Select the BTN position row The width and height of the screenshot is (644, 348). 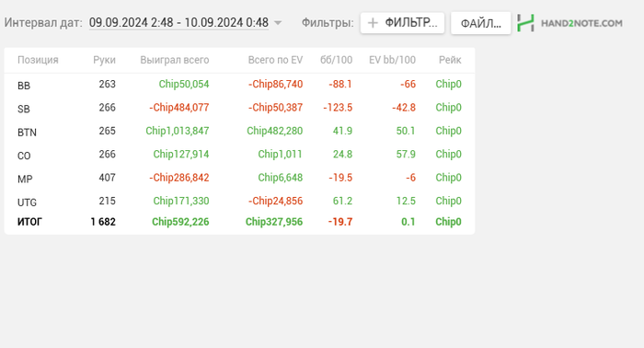(x=239, y=131)
